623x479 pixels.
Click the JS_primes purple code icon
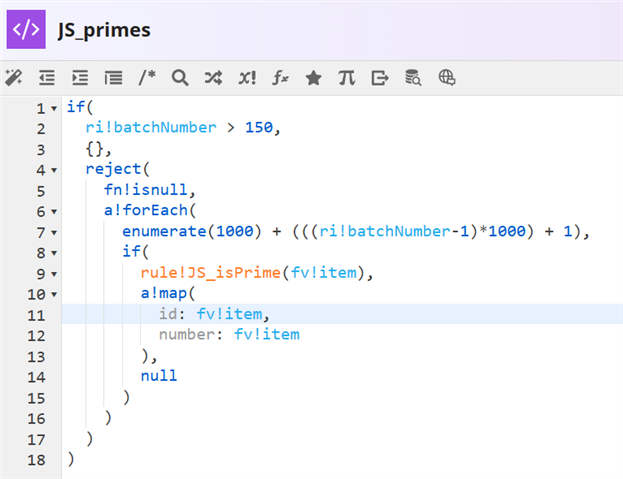click(x=26, y=29)
